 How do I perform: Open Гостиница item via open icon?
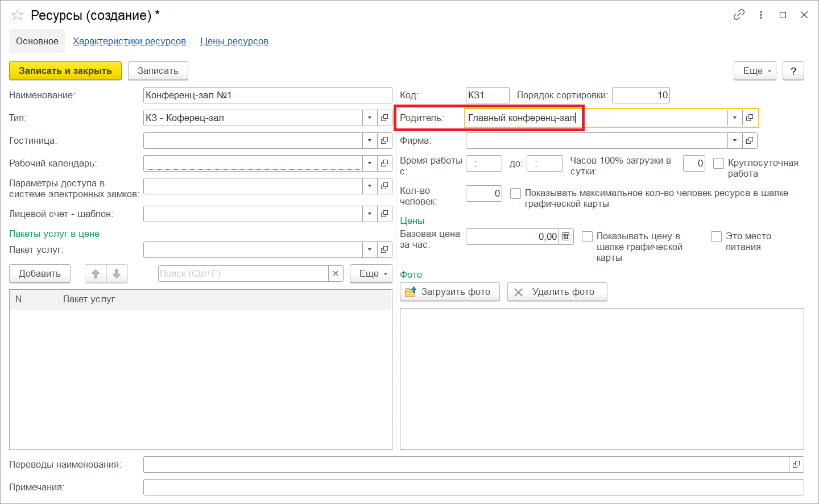pos(384,140)
